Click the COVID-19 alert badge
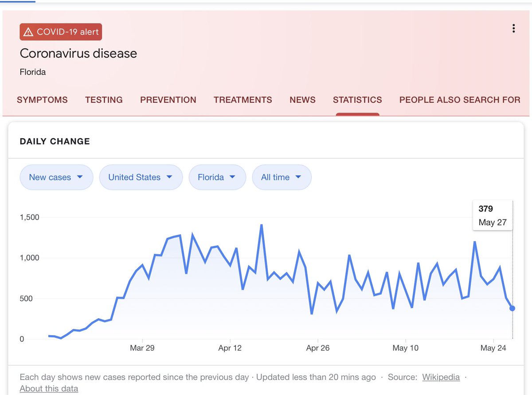 pyautogui.click(x=61, y=32)
